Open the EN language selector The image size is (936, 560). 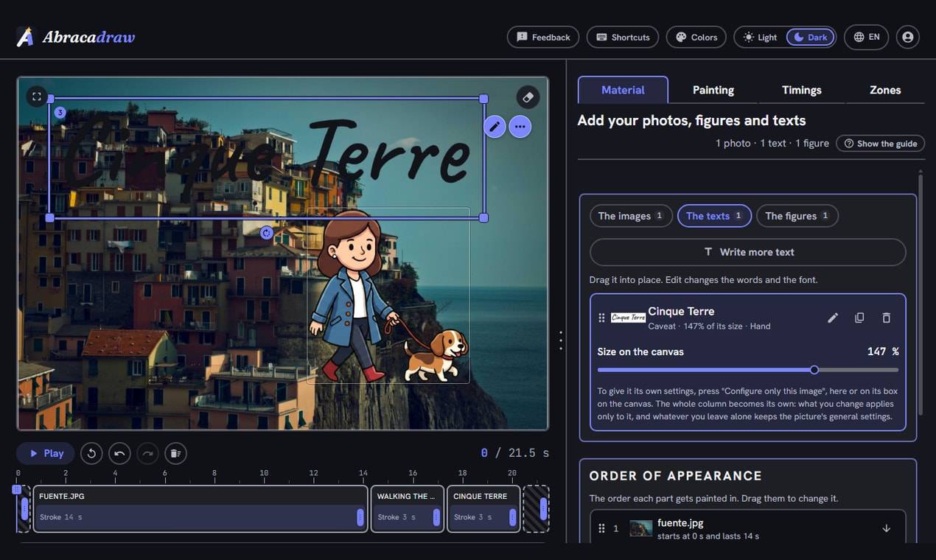coord(866,37)
